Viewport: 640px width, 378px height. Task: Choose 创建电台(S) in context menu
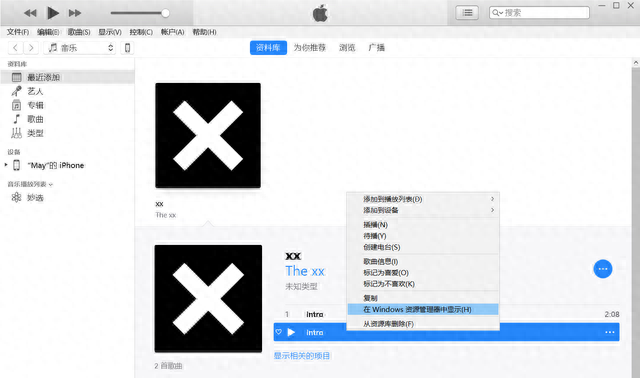[x=423, y=247]
